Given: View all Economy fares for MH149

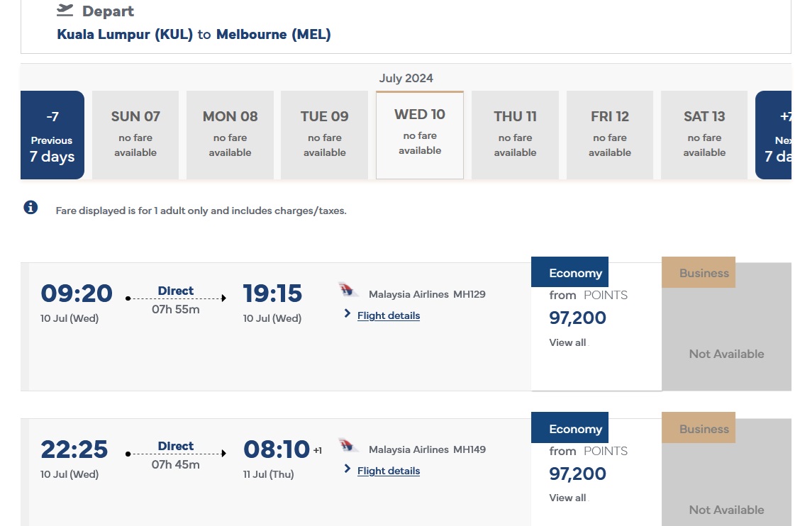Looking at the screenshot, I should coord(567,498).
